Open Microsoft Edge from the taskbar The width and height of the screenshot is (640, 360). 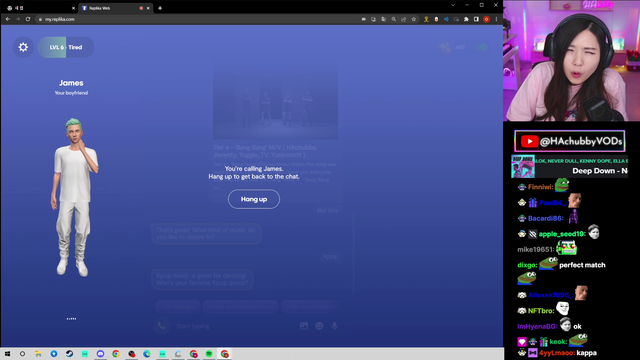[x=147, y=354]
